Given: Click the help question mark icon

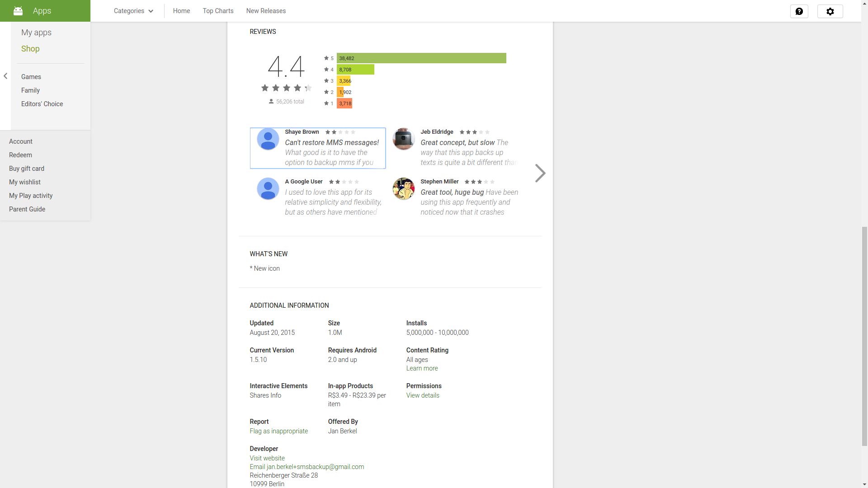Looking at the screenshot, I should pos(799,11).
